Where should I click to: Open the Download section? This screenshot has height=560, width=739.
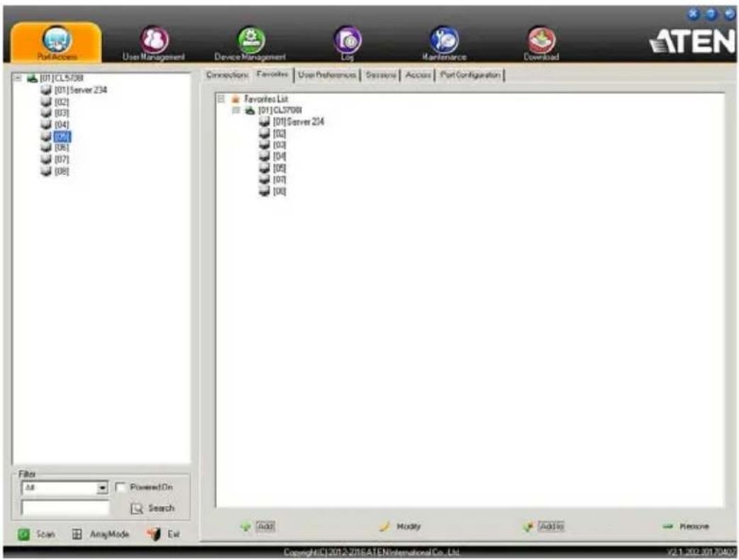[x=541, y=43]
